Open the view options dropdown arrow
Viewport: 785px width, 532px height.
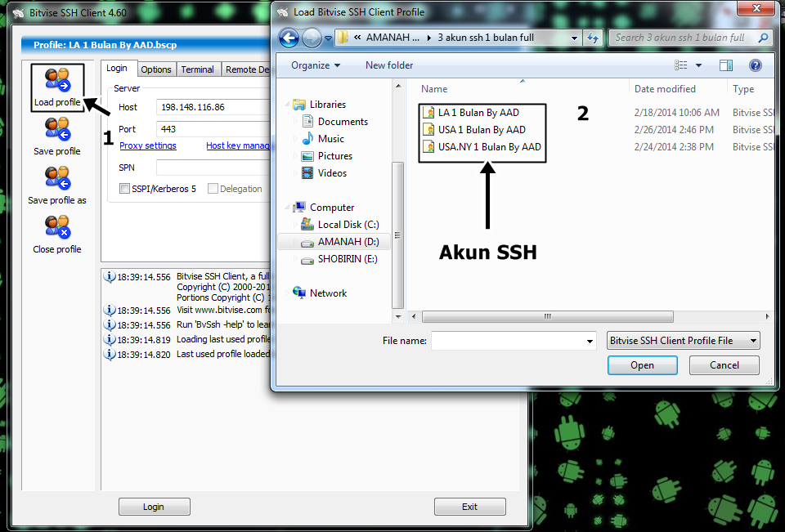click(x=698, y=65)
